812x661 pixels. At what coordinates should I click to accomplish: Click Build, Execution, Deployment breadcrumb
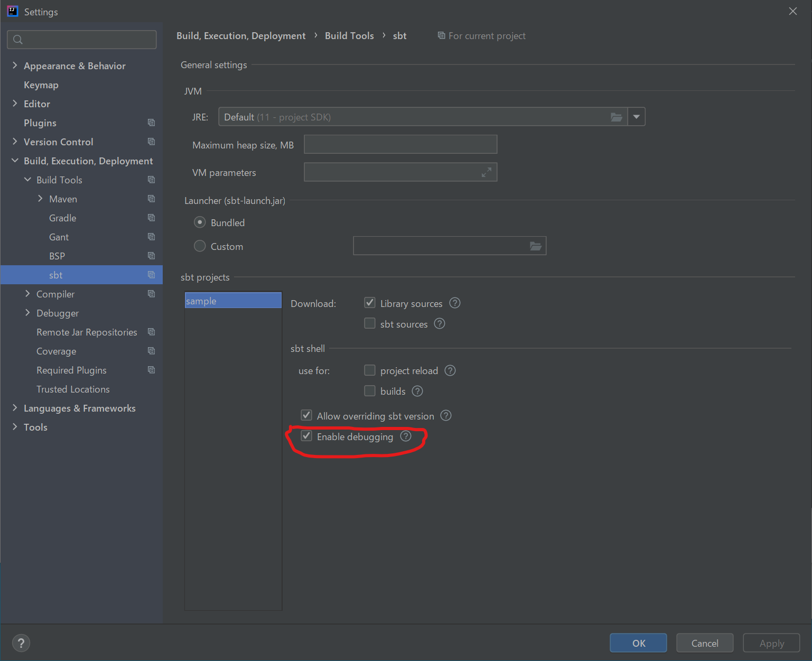point(241,35)
